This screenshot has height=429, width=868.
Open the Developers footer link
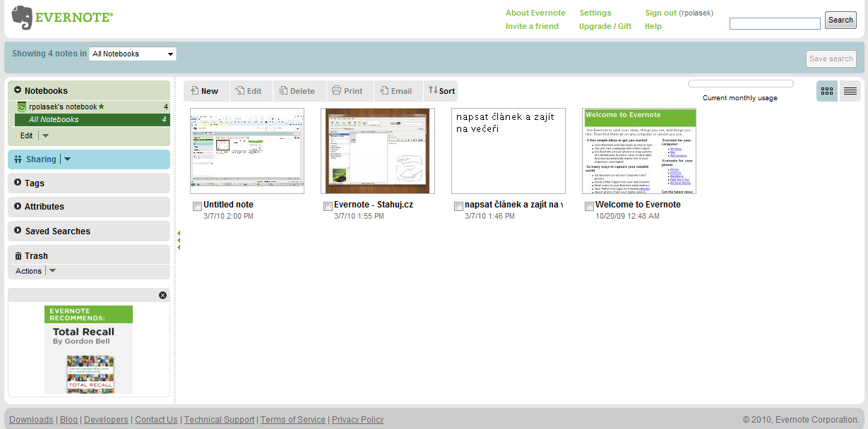(106, 420)
